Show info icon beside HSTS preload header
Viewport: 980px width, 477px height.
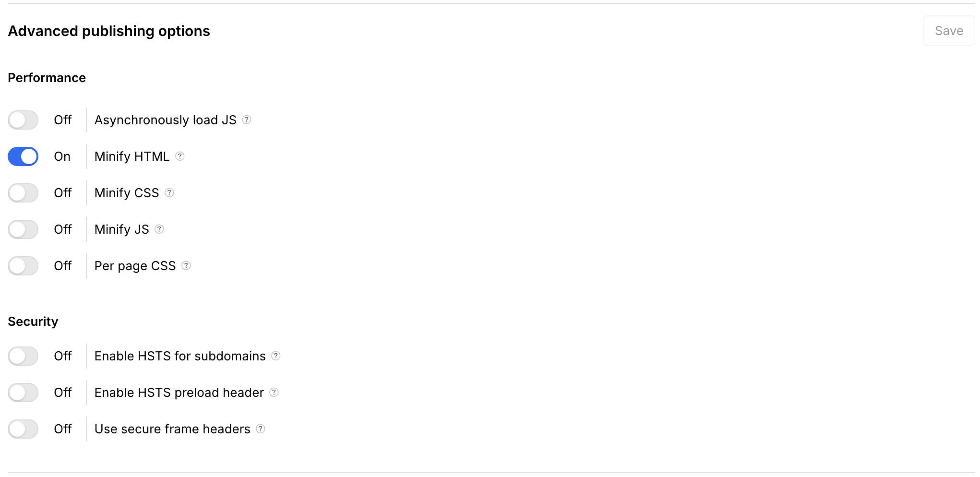point(274,392)
